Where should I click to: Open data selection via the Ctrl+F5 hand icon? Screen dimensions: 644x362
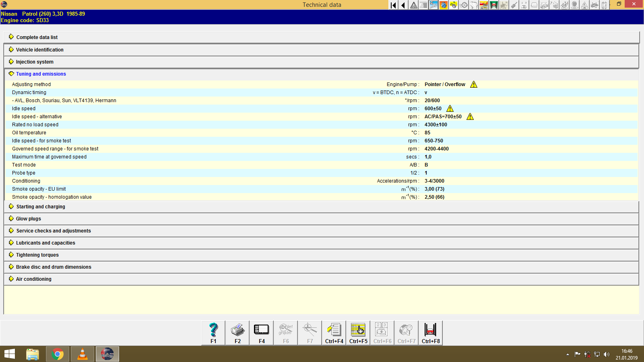tap(358, 332)
